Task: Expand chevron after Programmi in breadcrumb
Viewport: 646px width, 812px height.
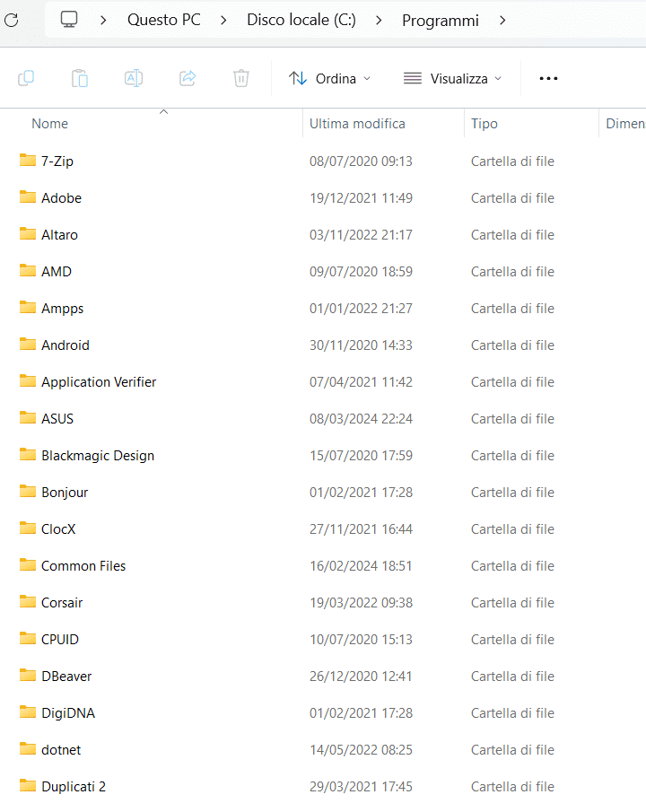Action: [x=502, y=20]
